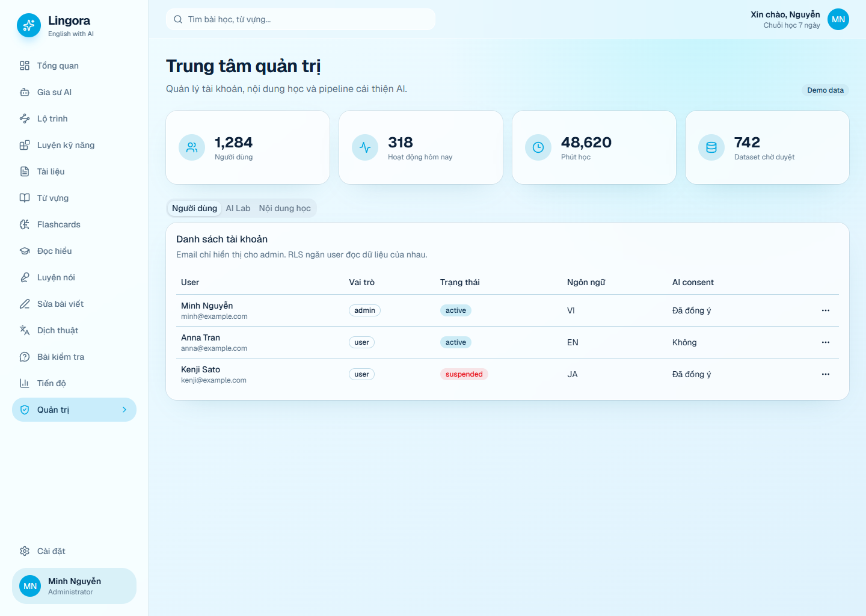Switch to the Nội dung học tab
Viewport: 866px width, 616px height.
tap(285, 208)
